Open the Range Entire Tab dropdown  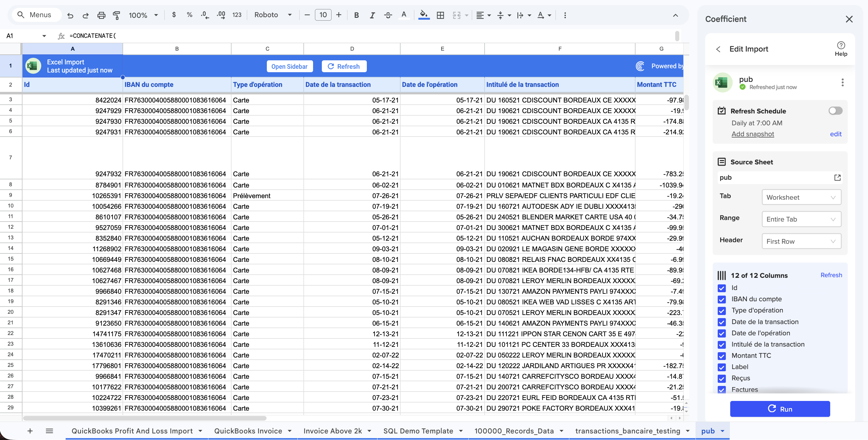(x=801, y=219)
